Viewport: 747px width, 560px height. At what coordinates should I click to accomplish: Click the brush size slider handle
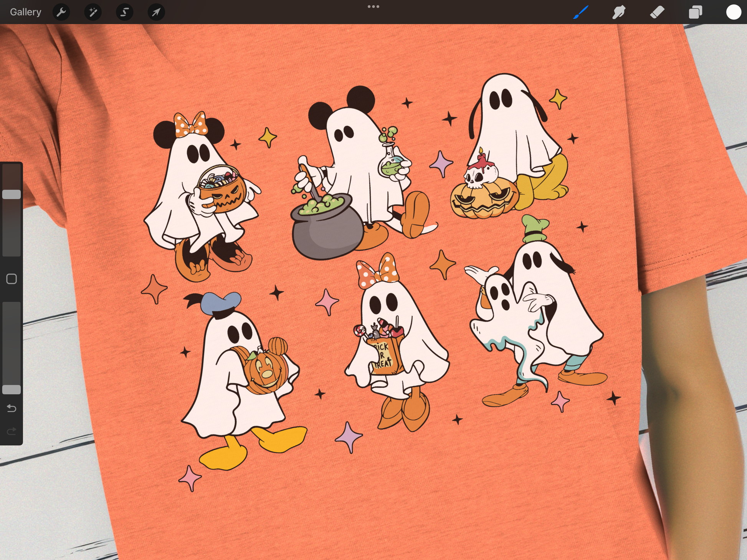12,194
